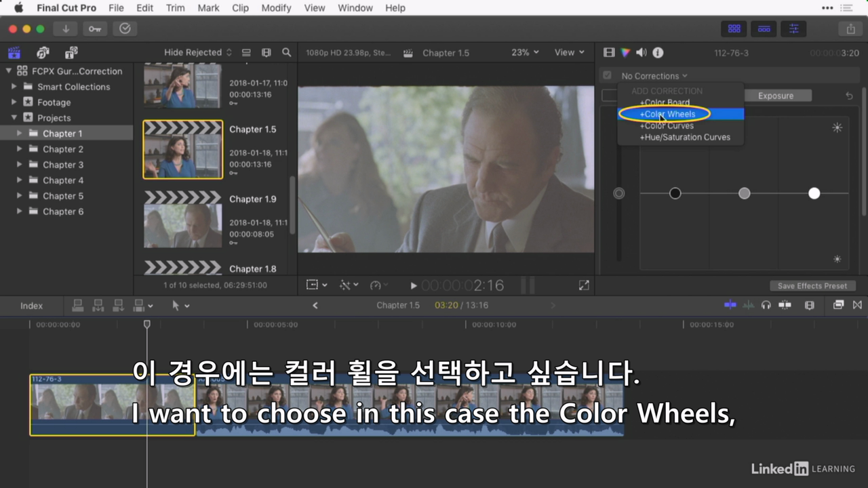Open clip appearance filmstrip options icon

coord(267,52)
